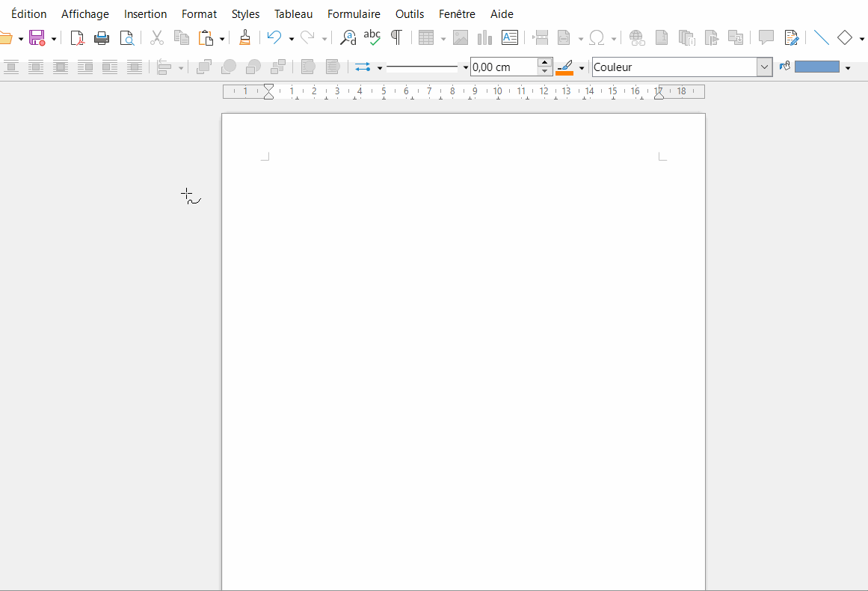Open the Tableau menu
Image resolution: width=868 pixels, height=591 pixels.
293,14
